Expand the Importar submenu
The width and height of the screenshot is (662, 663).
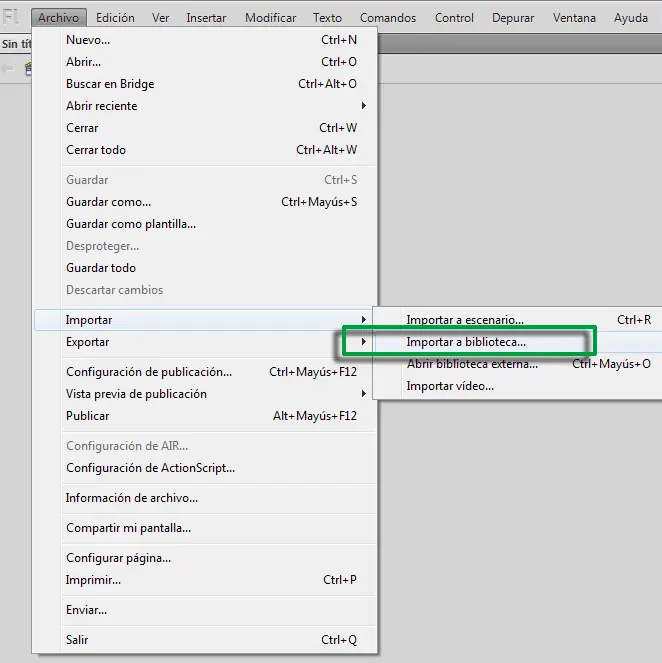pyautogui.click(x=204, y=320)
